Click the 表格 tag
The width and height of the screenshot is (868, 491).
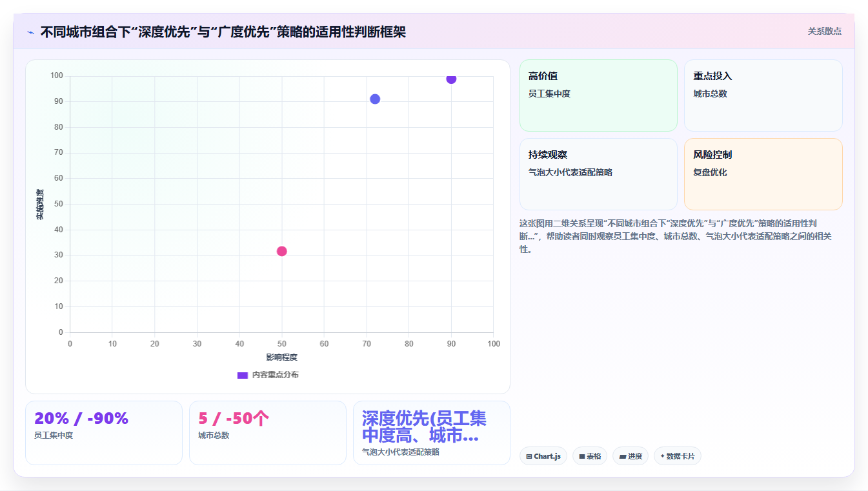click(590, 456)
